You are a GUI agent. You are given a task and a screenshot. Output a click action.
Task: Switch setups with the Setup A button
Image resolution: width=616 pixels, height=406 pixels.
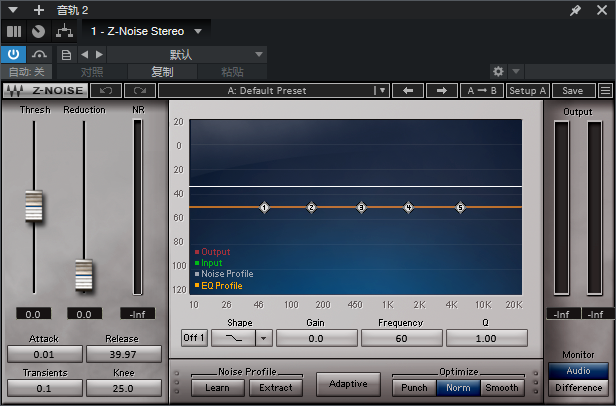tap(528, 91)
